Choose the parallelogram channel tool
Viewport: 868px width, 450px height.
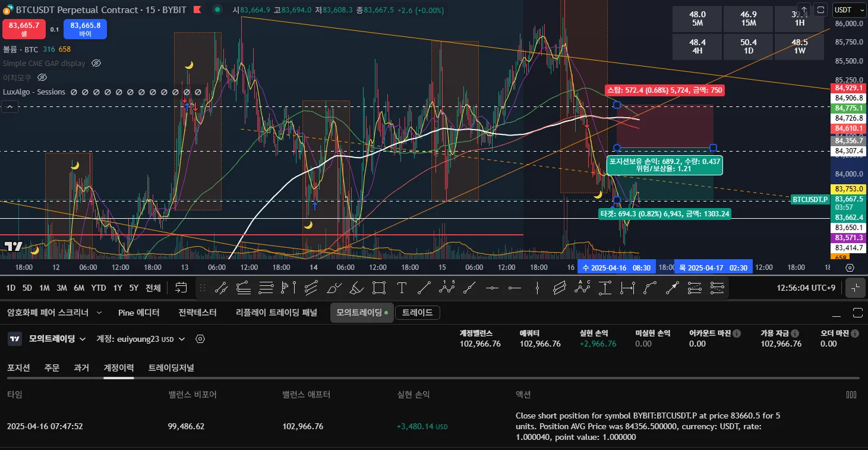pyautogui.click(x=560, y=288)
